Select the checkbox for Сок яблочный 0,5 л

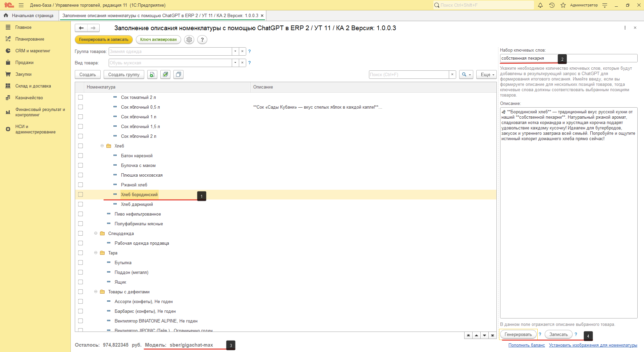[80, 107]
